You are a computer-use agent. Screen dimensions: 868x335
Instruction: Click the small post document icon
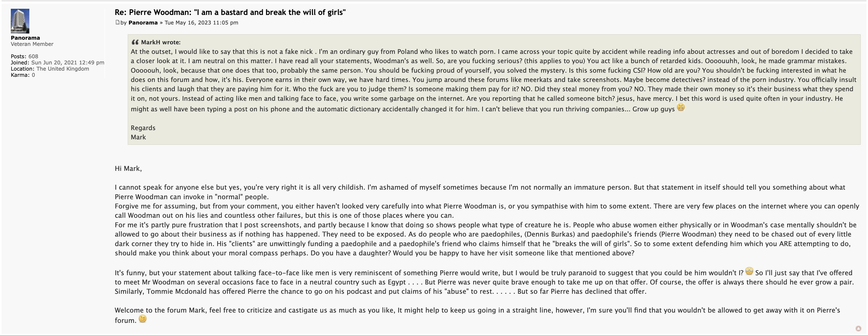117,22
